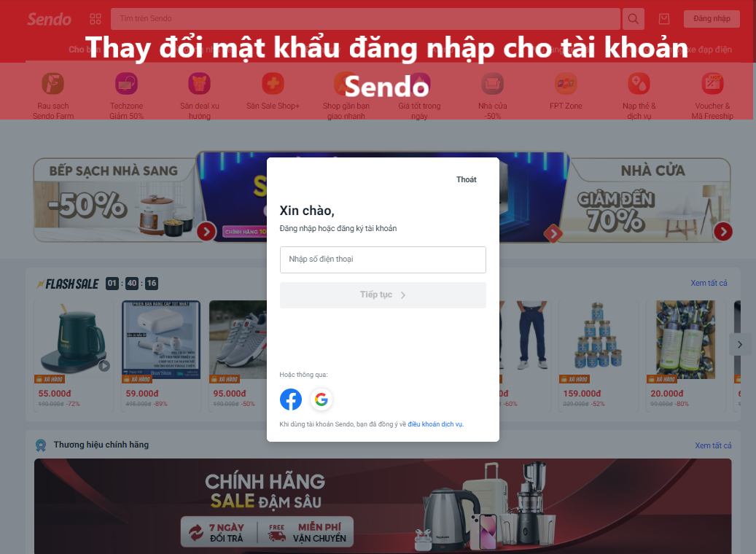This screenshot has height=554, width=756.
Task: Click Nhà cửa banner's red arrow
Action: coord(723,231)
